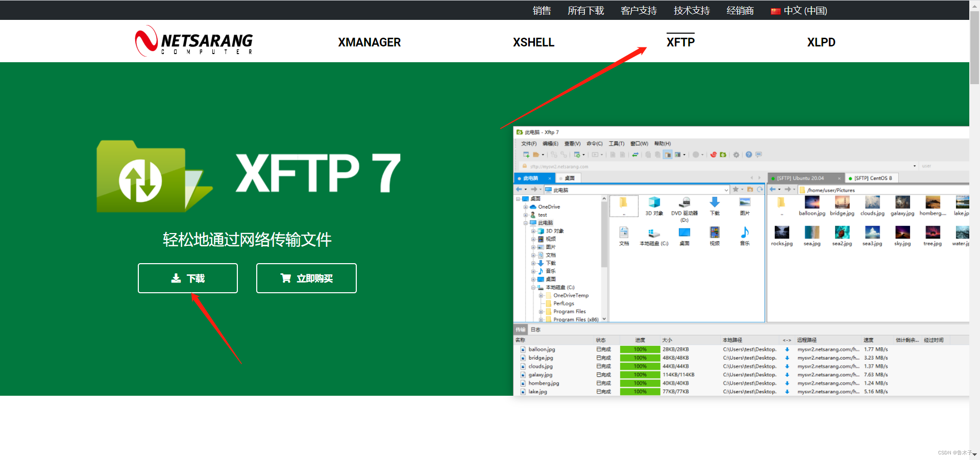Click the local pane refresh icon

pos(759,189)
